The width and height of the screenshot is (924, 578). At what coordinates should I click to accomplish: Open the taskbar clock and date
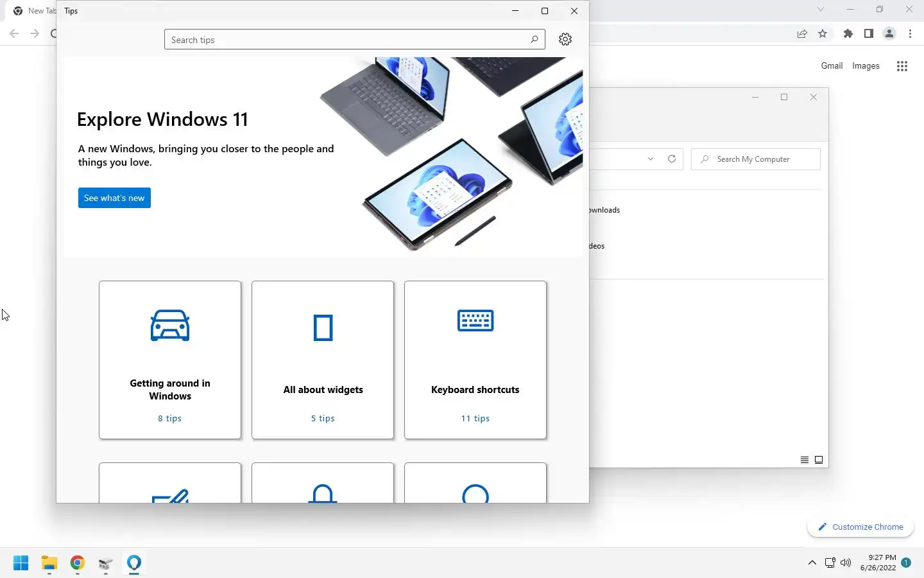[878, 563]
